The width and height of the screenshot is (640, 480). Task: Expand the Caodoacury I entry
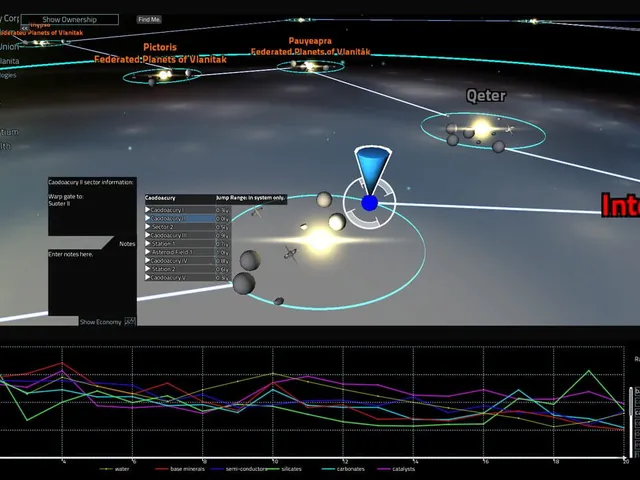(148, 210)
